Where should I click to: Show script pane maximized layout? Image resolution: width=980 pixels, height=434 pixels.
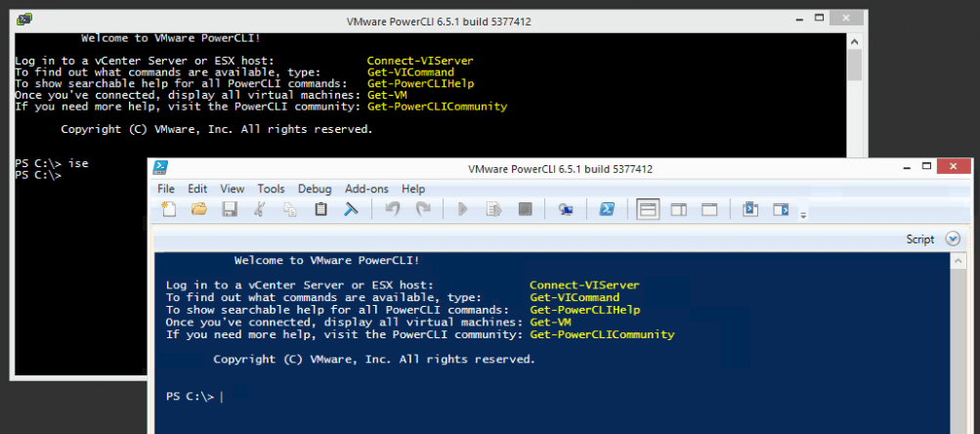point(709,209)
